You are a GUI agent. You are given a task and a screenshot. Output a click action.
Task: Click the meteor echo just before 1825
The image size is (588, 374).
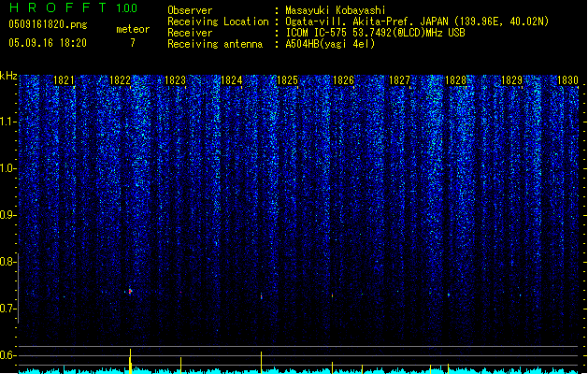(x=262, y=296)
